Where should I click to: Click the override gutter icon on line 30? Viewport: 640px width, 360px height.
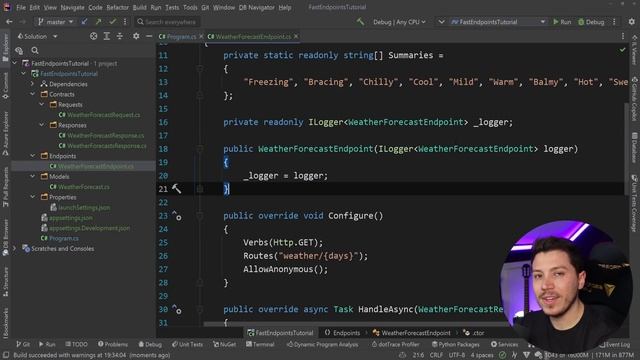(177, 309)
